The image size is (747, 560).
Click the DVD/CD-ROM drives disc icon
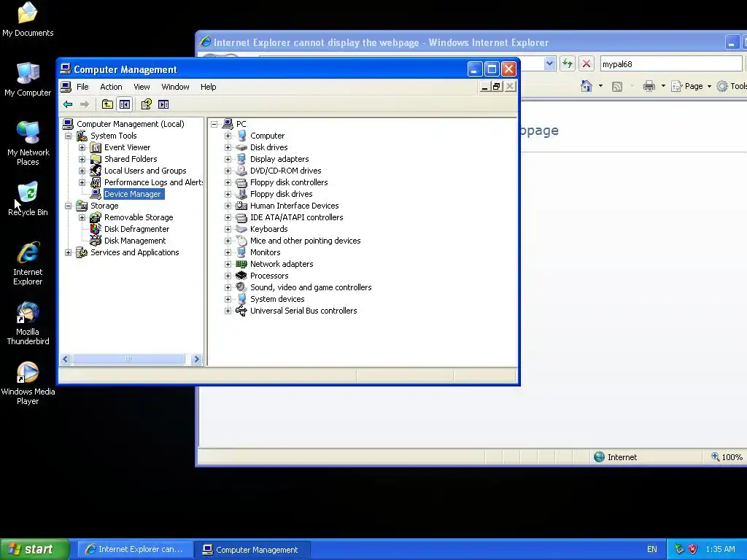pos(241,171)
